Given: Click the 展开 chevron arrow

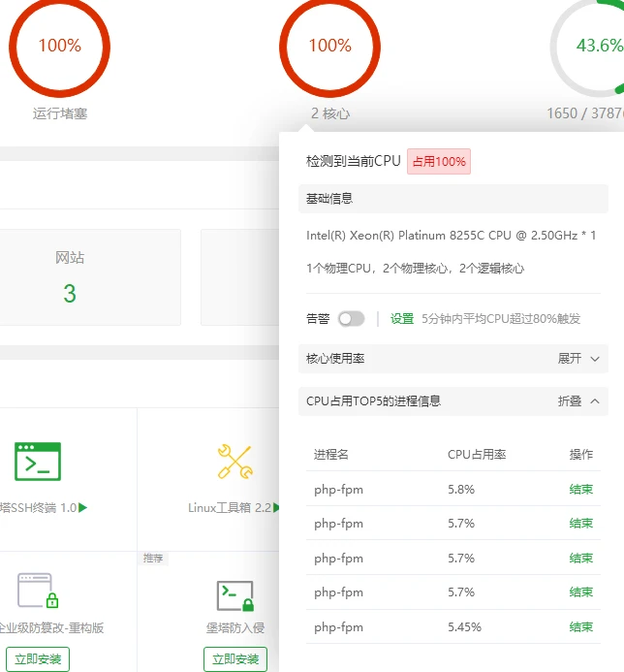Looking at the screenshot, I should click(595, 359).
